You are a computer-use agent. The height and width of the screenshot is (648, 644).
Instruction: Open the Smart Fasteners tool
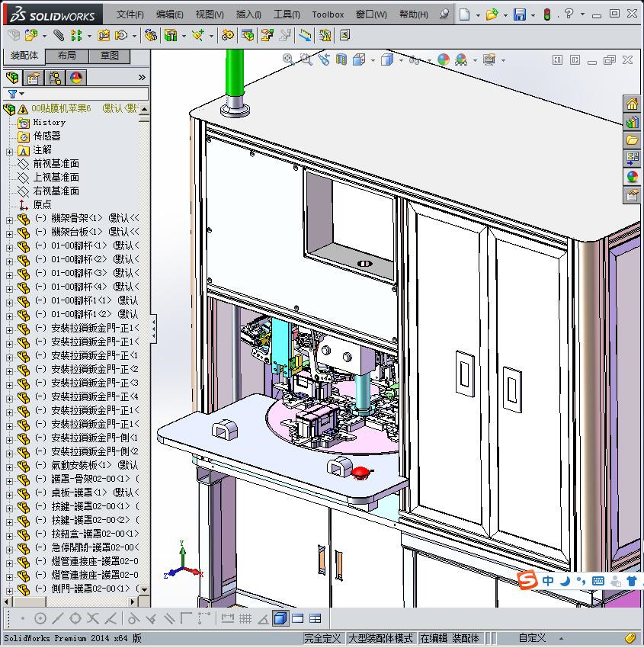pos(104,36)
